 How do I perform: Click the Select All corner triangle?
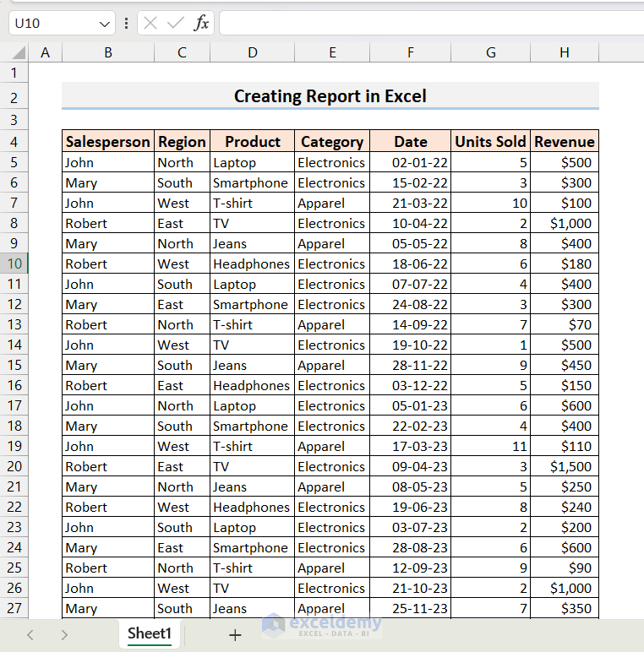pos(19,53)
